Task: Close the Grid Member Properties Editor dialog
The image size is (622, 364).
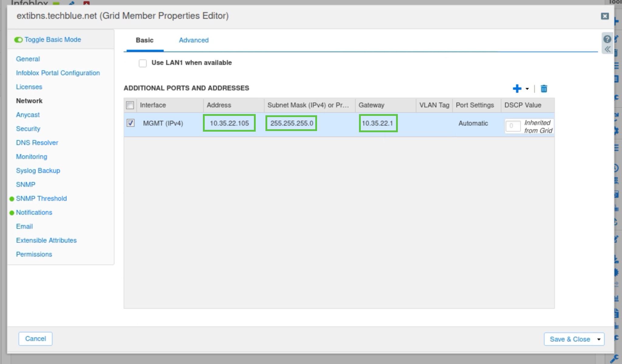Action: coord(605,16)
